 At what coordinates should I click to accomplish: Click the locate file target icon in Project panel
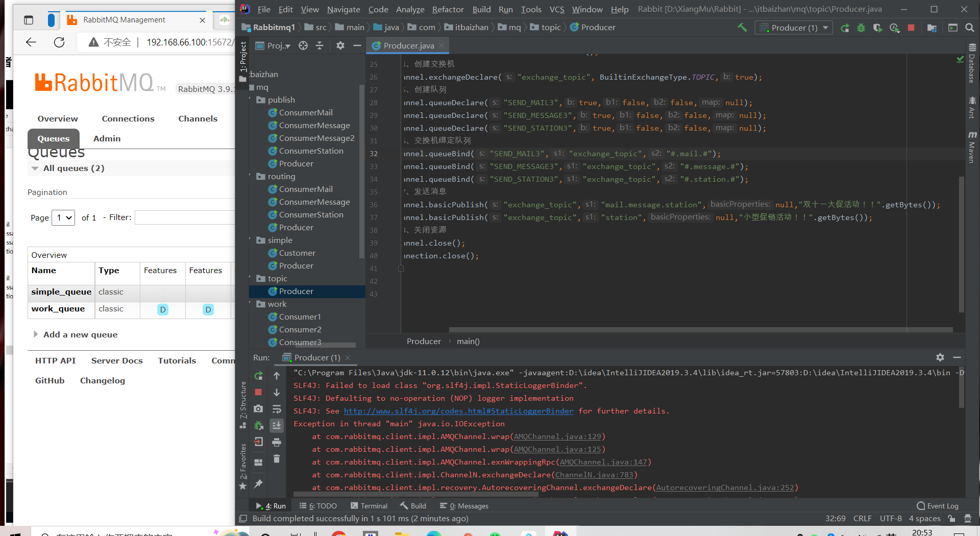pyautogui.click(x=303, y=45)
